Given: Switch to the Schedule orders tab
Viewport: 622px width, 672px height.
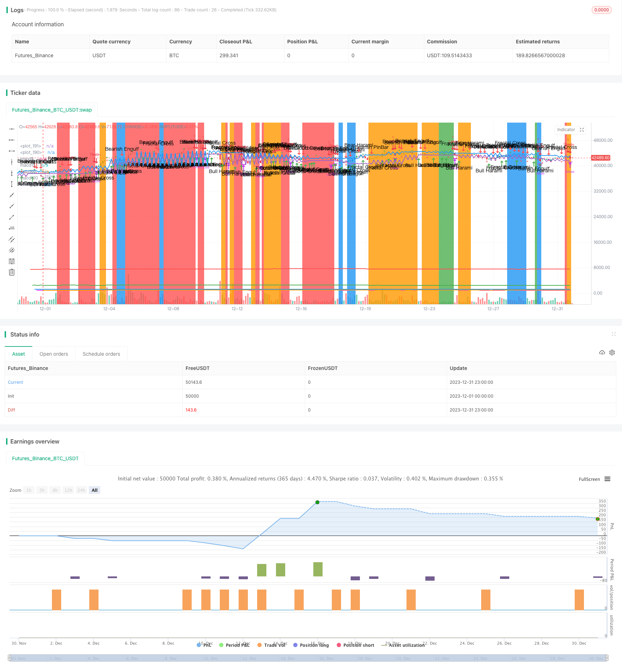Looking at the screenshot, I should (x=101, y=354).
